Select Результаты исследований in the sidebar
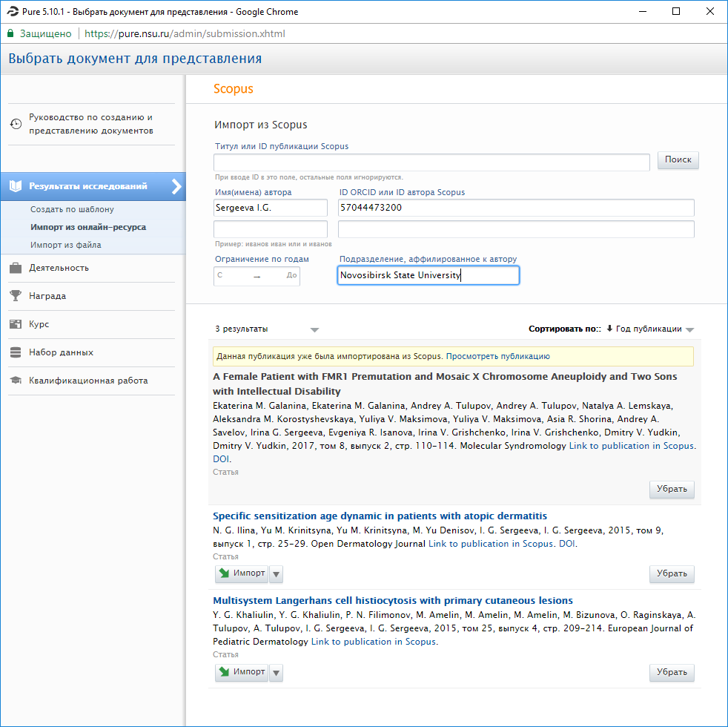Screen dimensions: 728x727 pos(93,186)
